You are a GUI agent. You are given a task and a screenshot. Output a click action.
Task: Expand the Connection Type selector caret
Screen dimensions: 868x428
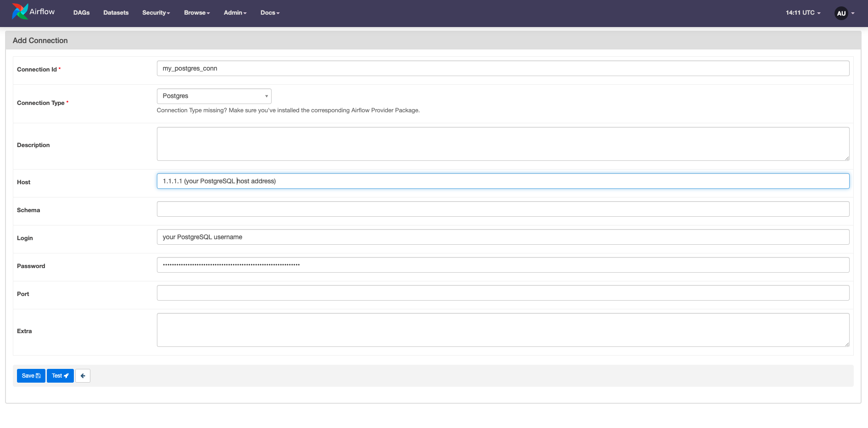click(x=266, y=96)
